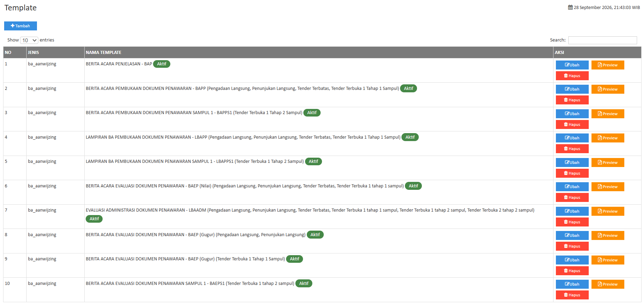Preview row 9 BAEP (Gugur) Tender Terbuka template
Screen dimensions: 644x306
click(x=608, y=260)
